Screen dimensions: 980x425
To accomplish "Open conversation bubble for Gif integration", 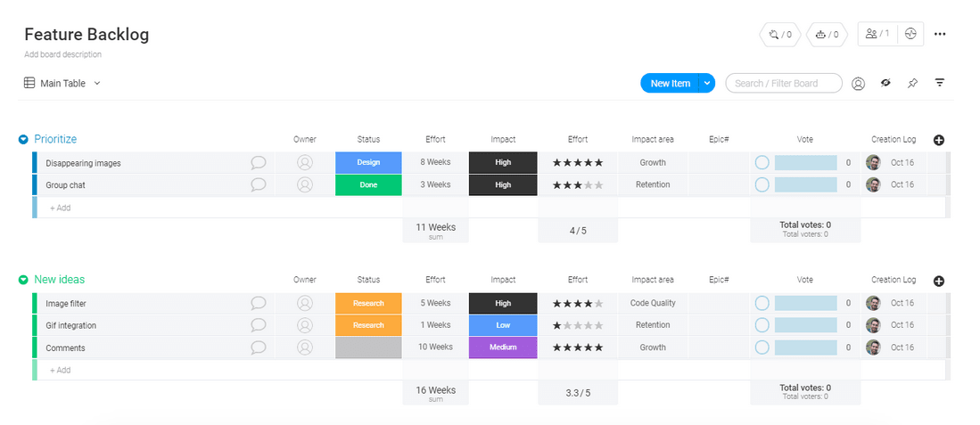I will click(x=258, y=325).
